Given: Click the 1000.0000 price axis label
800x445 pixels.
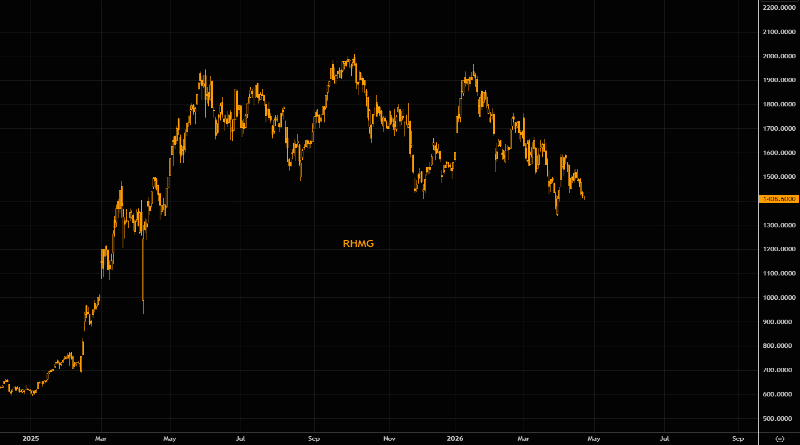Looking at the screenshot, I should tap(778, 298).
